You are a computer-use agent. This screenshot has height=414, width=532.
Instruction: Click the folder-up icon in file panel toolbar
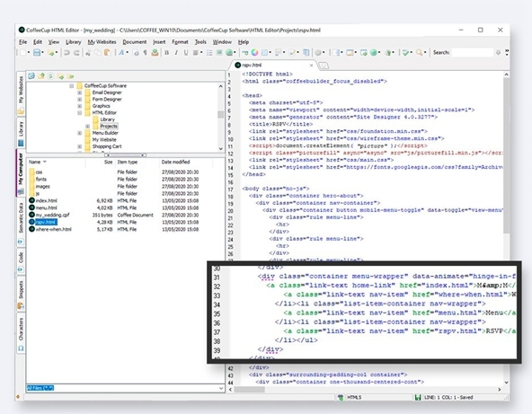click(x=41, y=76)
